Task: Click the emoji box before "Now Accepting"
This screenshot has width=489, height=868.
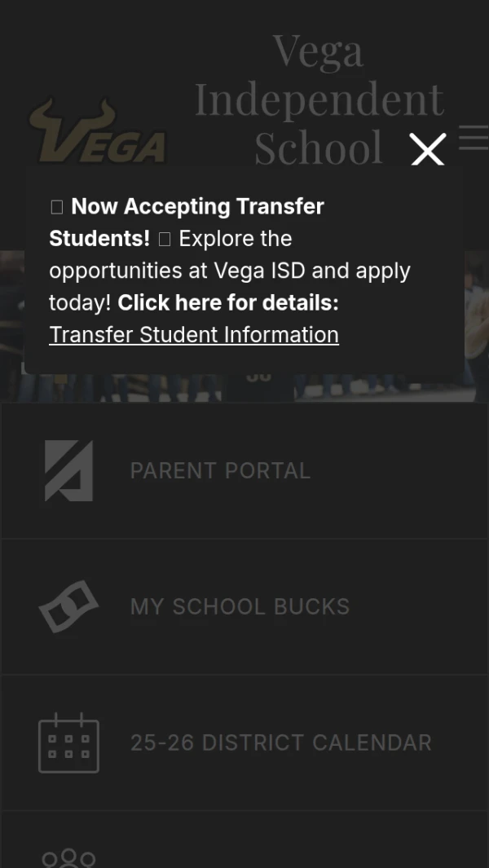Action: [x=56, y=207]
